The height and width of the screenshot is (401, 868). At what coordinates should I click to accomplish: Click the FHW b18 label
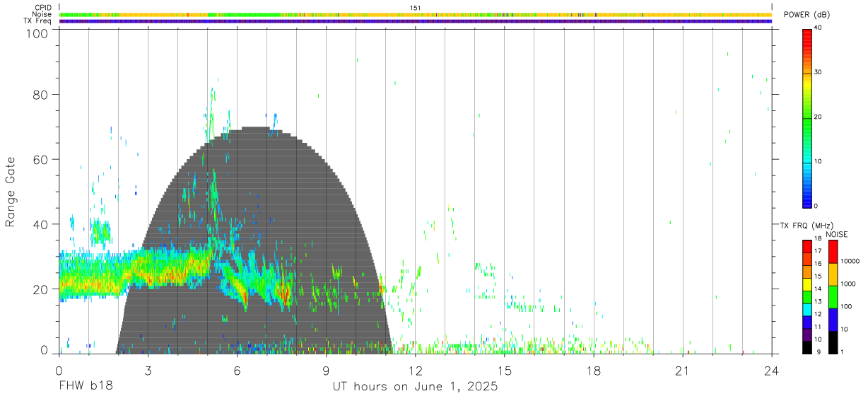(86, 387)
